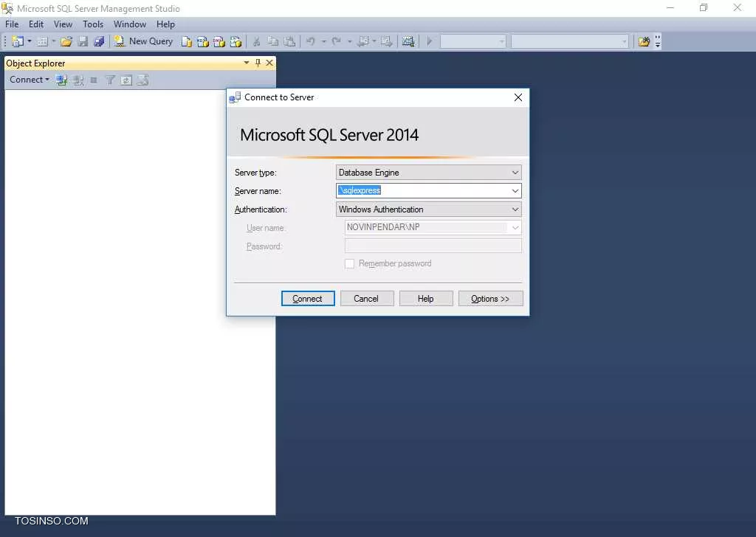Click the Analysis Services MDX Query icon
The image size is (756, 537).
202,41
